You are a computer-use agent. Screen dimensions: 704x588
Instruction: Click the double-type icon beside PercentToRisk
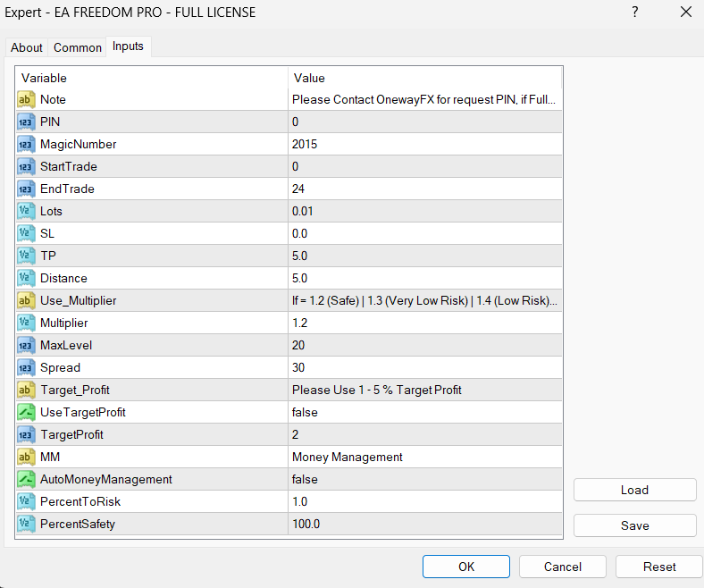26,501
